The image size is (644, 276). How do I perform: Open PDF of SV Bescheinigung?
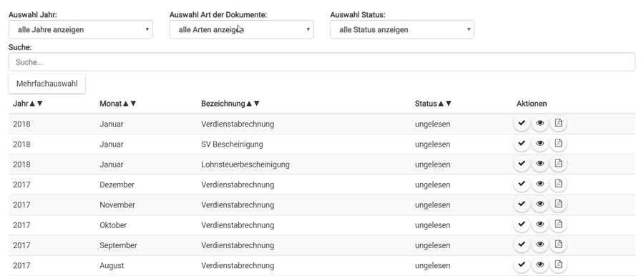coord(558,143)
